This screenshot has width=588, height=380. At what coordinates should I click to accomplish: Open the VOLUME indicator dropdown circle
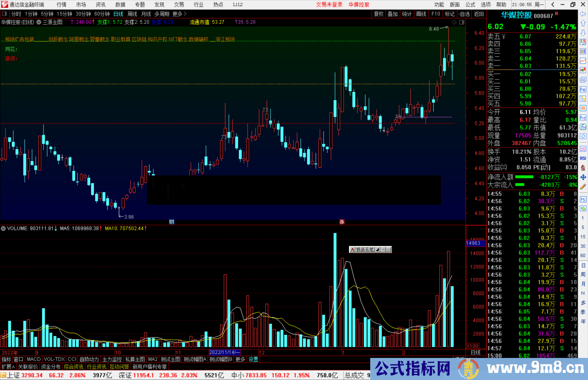tap(3, 229)
